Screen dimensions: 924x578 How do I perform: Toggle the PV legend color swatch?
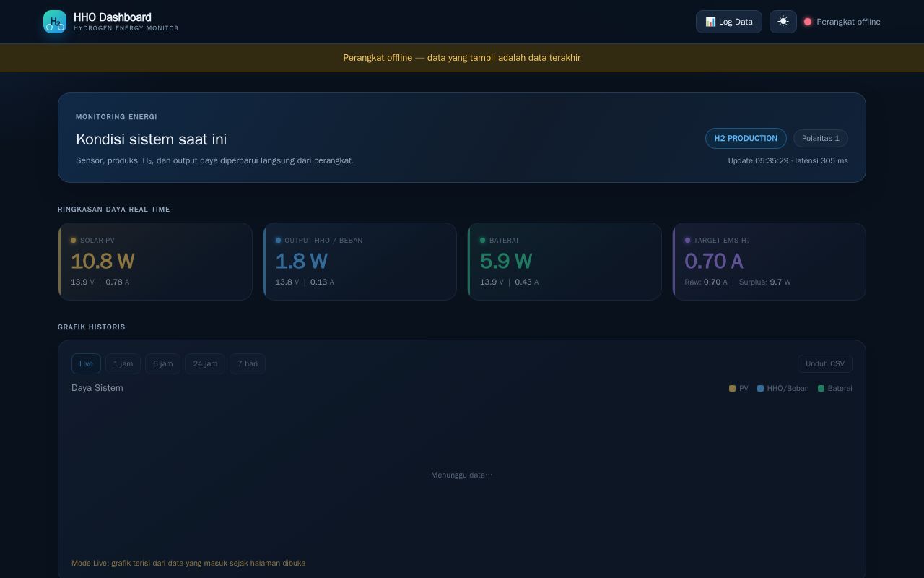coord(732,389)
